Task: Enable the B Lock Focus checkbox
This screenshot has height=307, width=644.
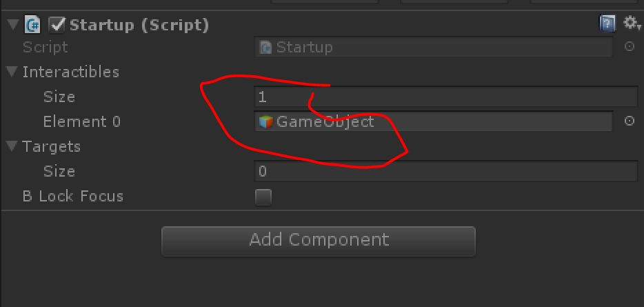Action: [263, 197]
